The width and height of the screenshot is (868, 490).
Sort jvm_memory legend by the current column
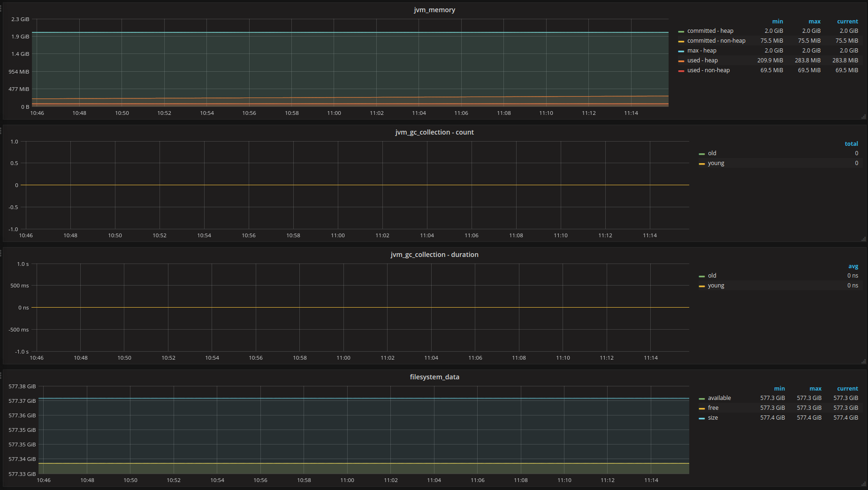(847, 22)
